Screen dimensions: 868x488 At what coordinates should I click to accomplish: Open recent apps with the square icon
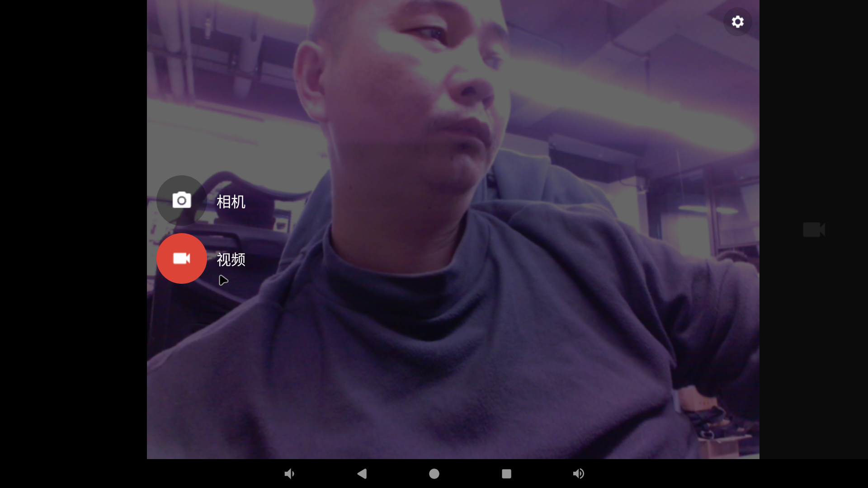click(506, 474)
